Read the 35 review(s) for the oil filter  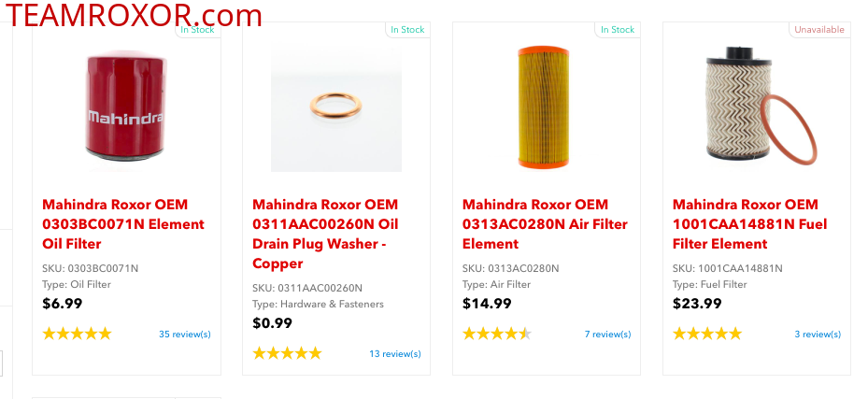coord(185,334)
